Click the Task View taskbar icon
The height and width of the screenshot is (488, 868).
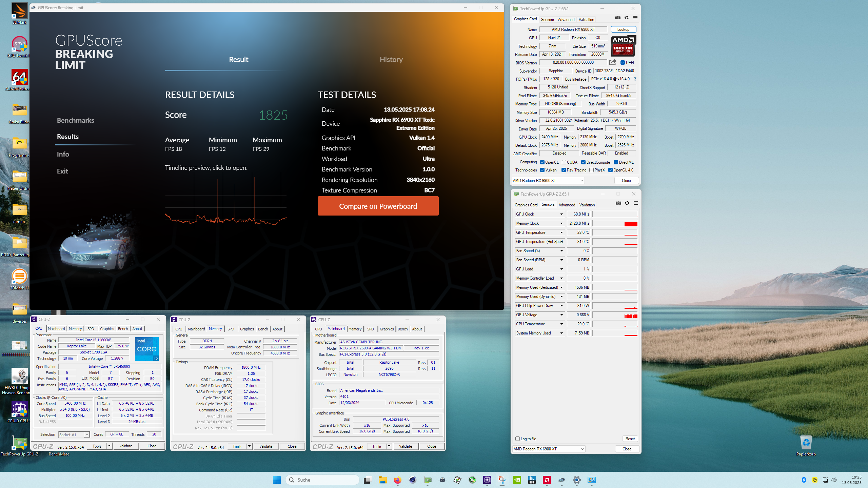[367, 480]
